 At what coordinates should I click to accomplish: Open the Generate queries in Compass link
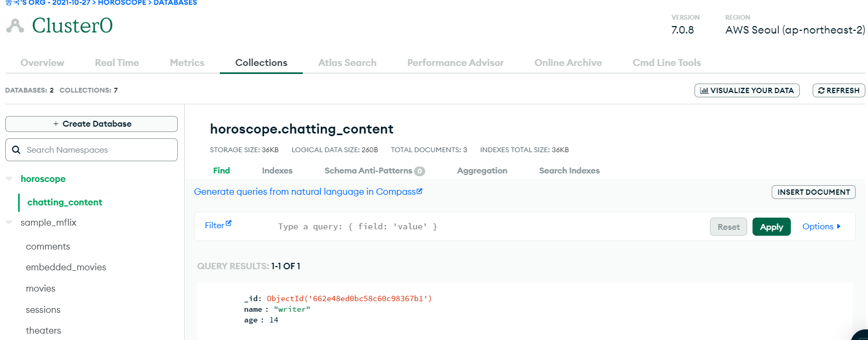(x=308, y=192)
